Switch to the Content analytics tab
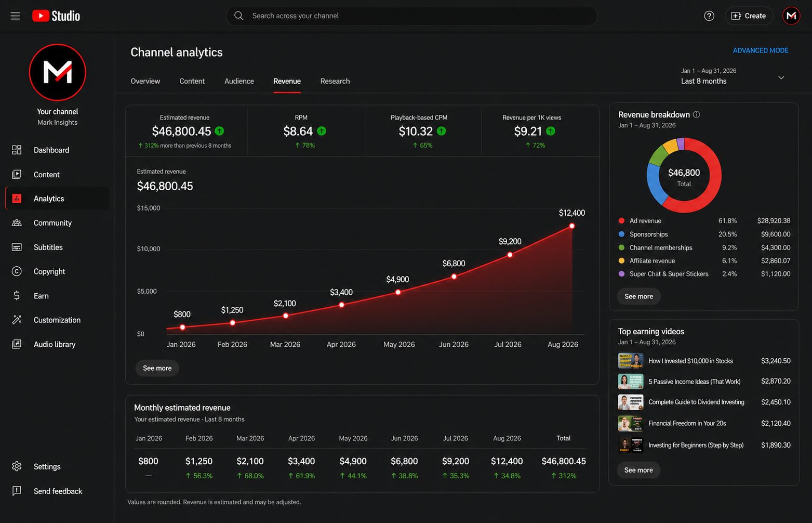 (x=192, y=81)
